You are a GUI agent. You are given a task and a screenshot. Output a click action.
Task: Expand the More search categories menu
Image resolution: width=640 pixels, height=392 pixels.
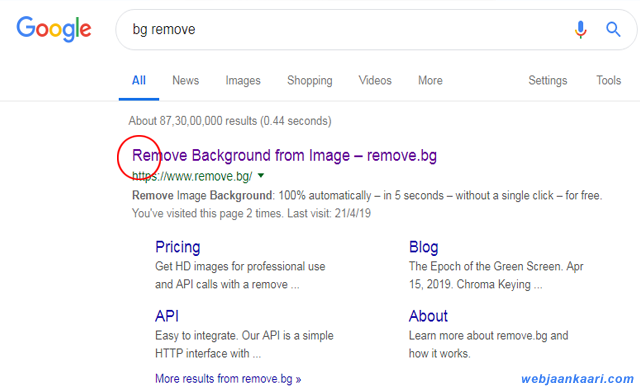click(x=430, y=80)
